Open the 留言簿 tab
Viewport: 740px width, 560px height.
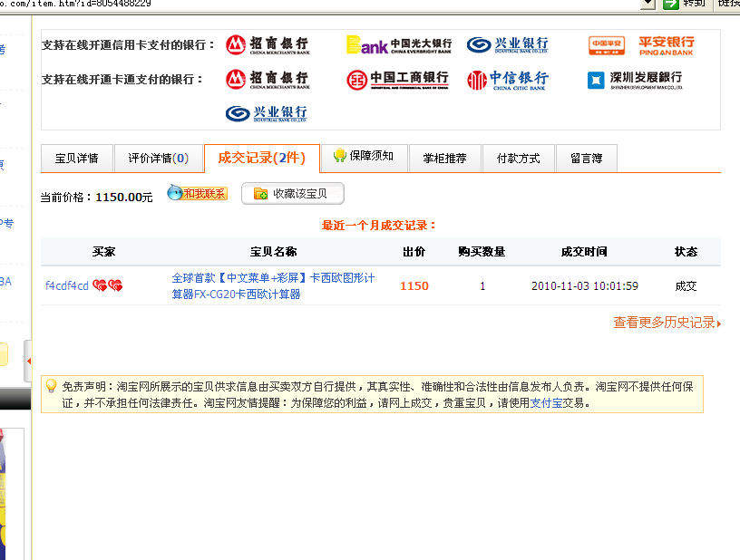click(x=587, y=159)
